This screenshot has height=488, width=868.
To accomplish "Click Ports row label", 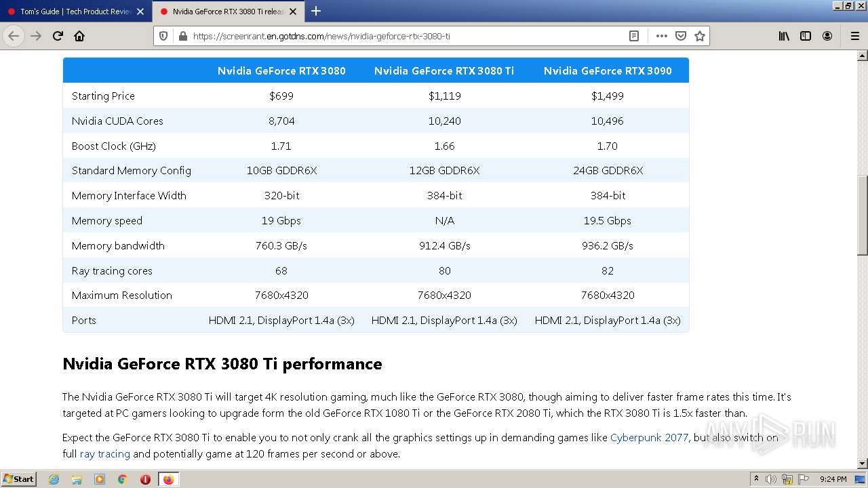I will pos(84,321).
